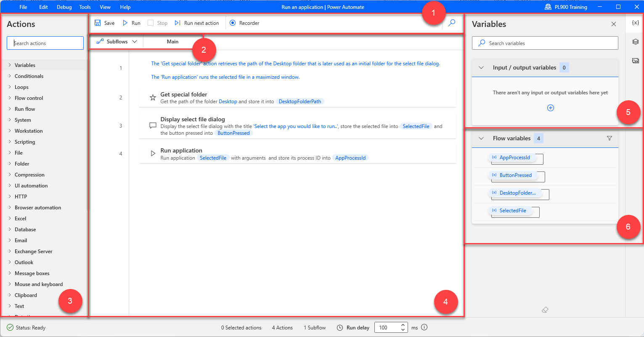The height and width of the screenshot is (337, 644).
Task: Click the PL900 Training environment icon
Action: point(548,7)
